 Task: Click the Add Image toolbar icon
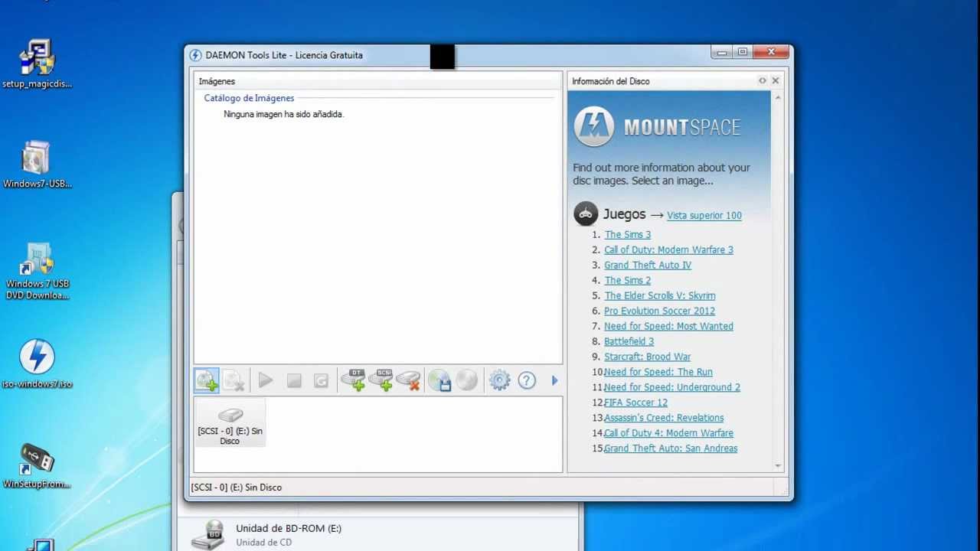click(207, 380)
